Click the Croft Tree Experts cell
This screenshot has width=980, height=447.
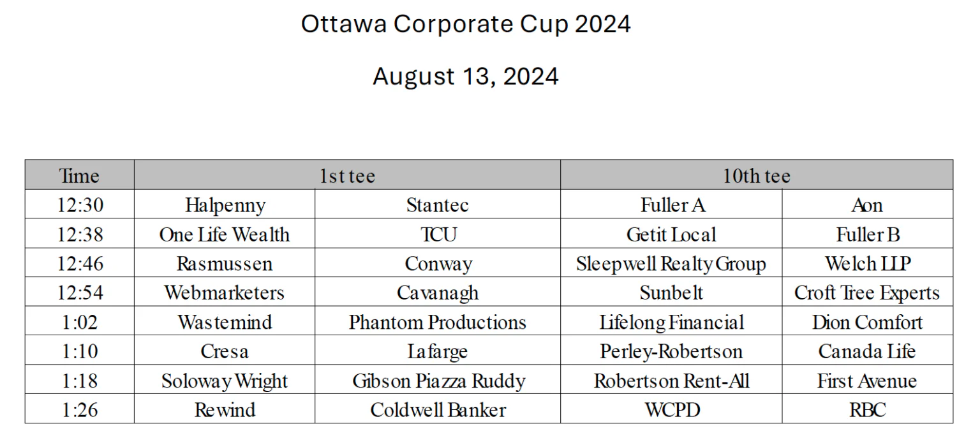point(867,293)
